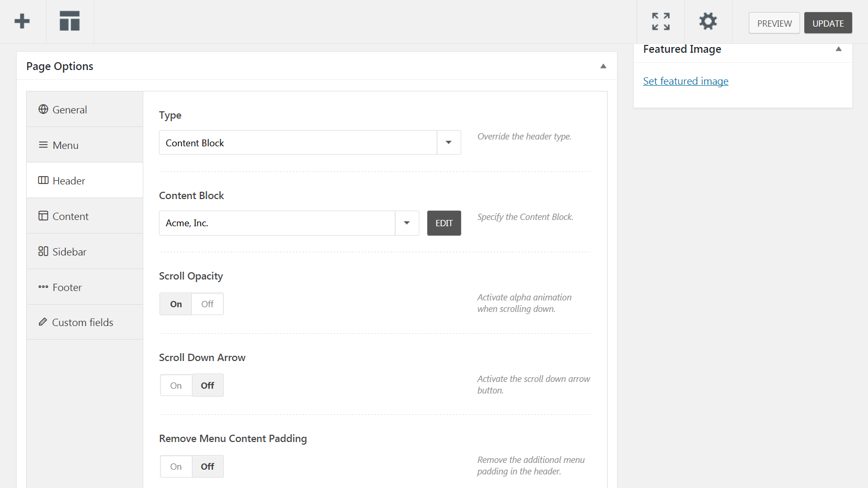Open the General options tab
This screenshot has width=868, height=488.
pos(85,109)
